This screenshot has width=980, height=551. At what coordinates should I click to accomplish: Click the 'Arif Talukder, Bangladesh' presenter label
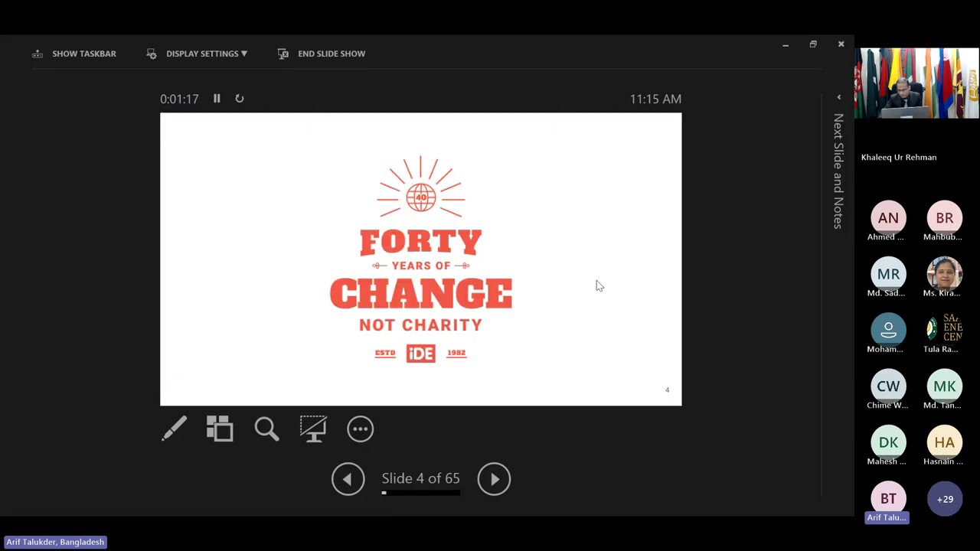55,542
